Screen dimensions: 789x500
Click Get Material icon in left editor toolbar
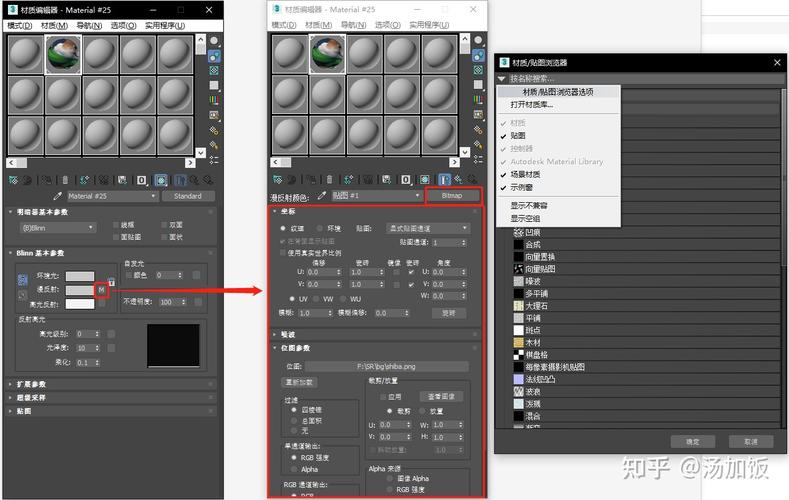tap(13, 180)
